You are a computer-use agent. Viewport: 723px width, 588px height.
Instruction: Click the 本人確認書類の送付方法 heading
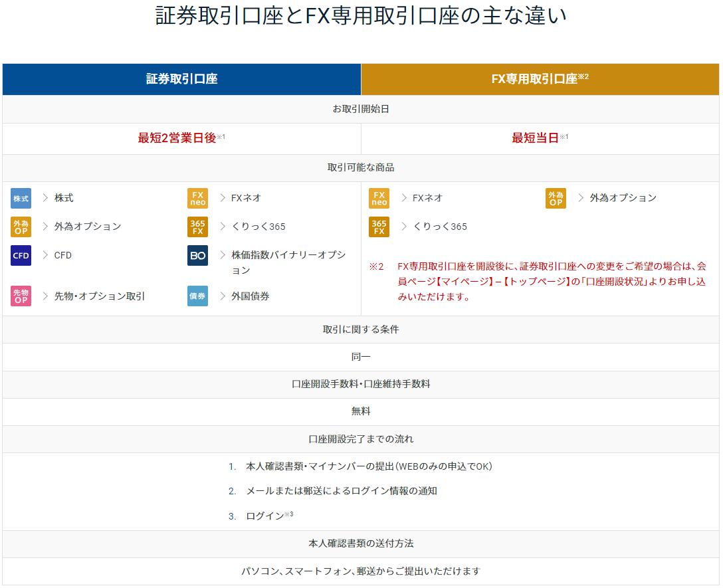tap(361, 543)
